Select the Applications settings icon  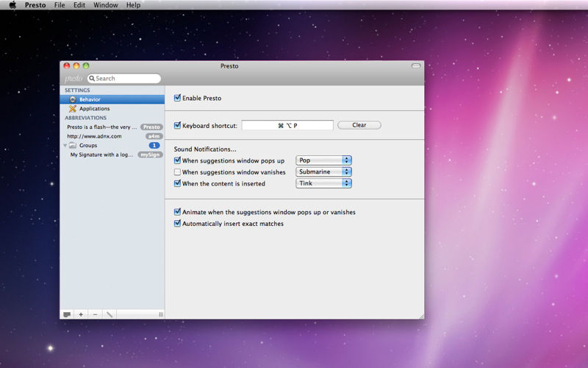click(x=73, y=108)
